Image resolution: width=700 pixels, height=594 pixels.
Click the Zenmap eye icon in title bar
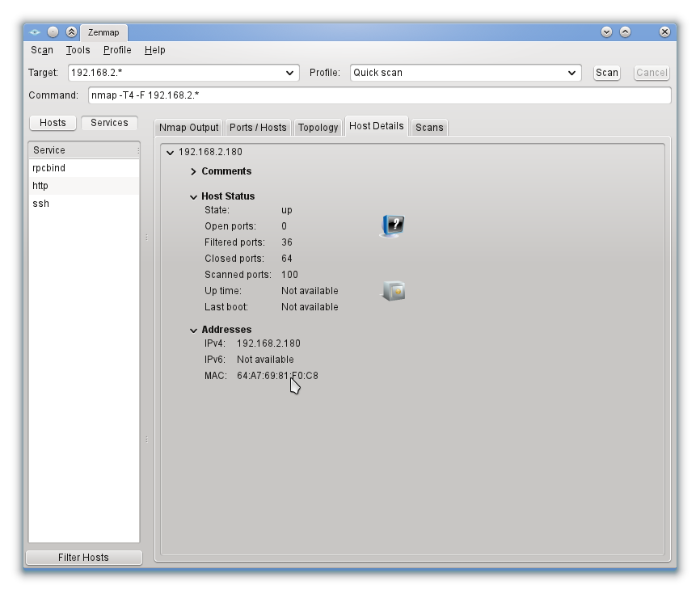tap(35, 32)
